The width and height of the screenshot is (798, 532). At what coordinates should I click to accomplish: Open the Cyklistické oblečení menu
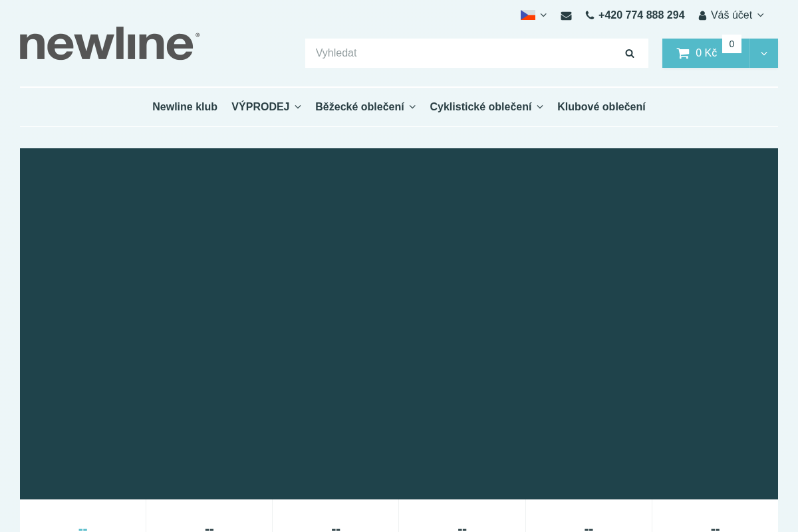[486, 107]
